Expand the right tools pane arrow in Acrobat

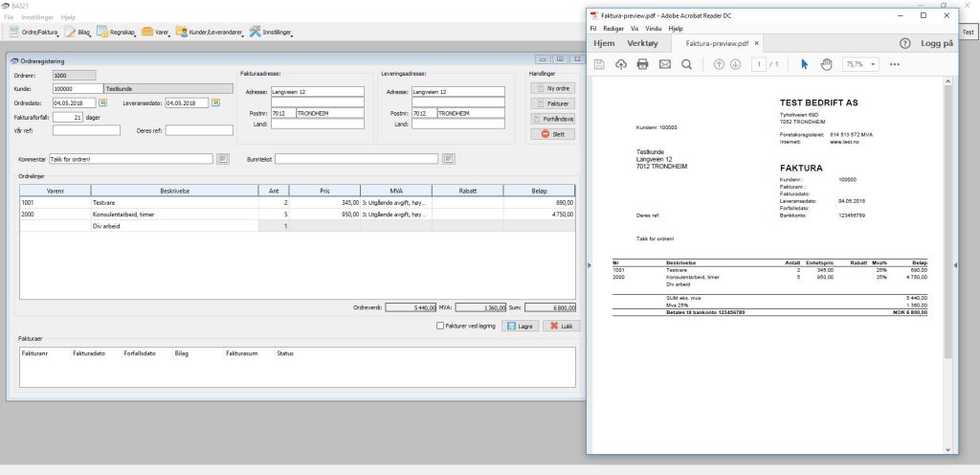[x=955, y=265]
